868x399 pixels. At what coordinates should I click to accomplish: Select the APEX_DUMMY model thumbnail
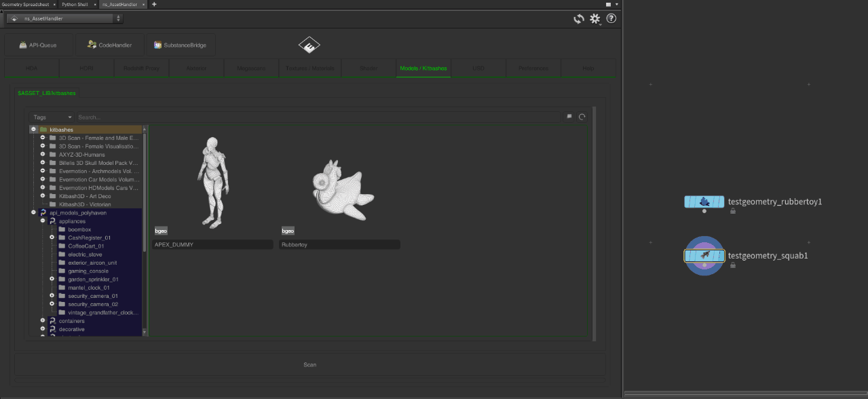click(214, 182)
